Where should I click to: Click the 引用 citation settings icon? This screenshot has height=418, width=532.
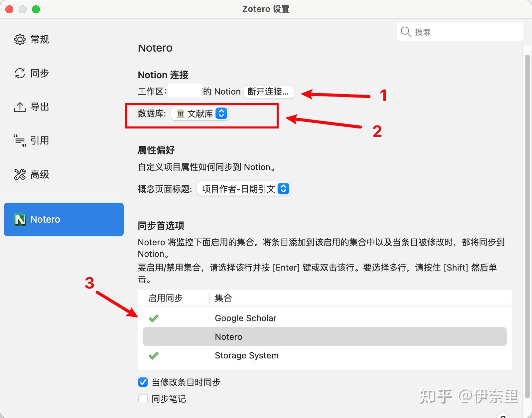click(20, 140)
